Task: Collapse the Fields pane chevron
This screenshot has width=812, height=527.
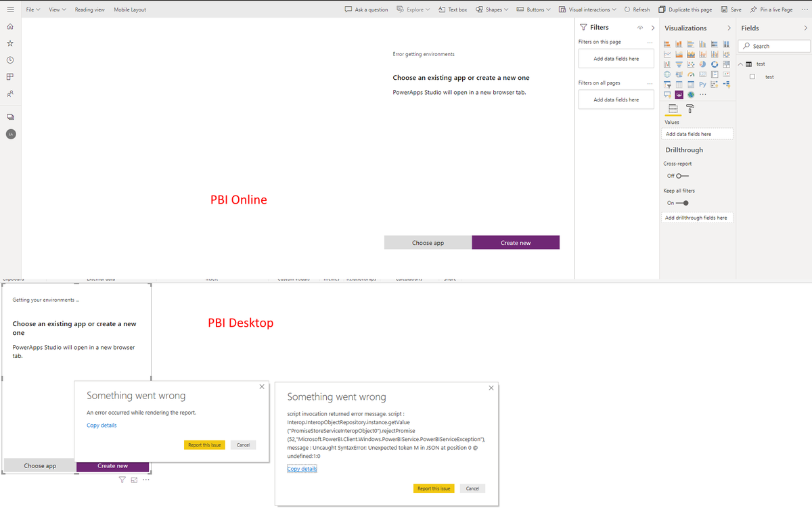Action: tap(805, 28)
